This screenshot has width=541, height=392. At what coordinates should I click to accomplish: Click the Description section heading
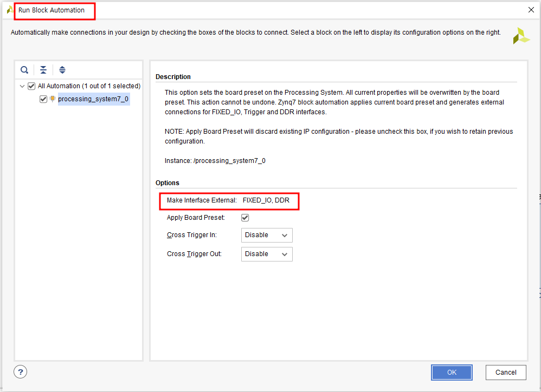point(173,77)
